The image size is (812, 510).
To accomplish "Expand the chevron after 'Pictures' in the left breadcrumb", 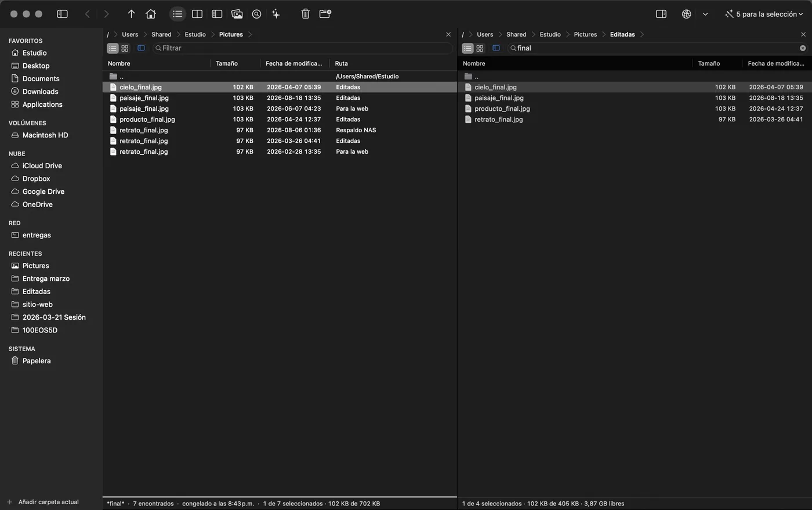I will tap(250, 34).
